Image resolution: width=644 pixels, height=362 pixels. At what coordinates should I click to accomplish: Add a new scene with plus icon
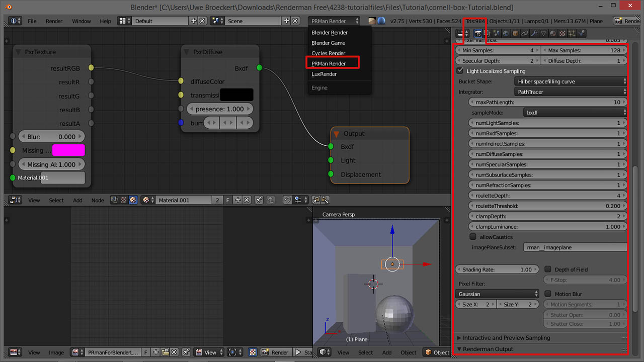[x=287, y=21]
